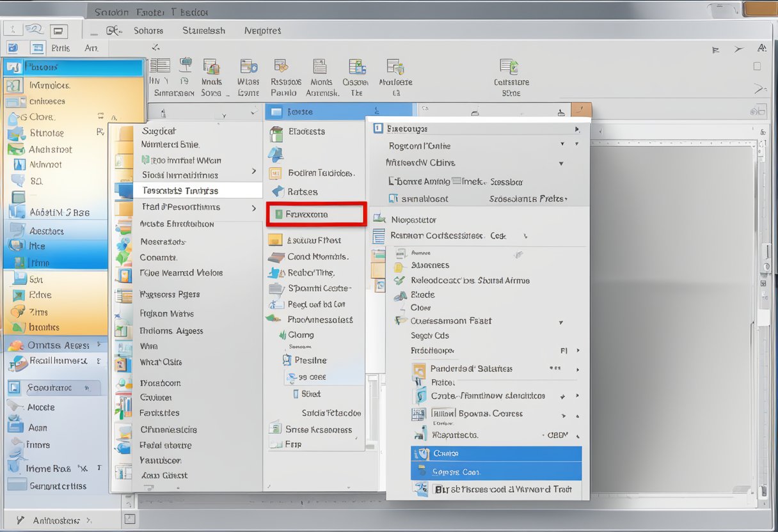Click the blue highlighted Coaar entry at bottom
The width and height of the screenshot is (778, 532).
click(x=496, y=453)
